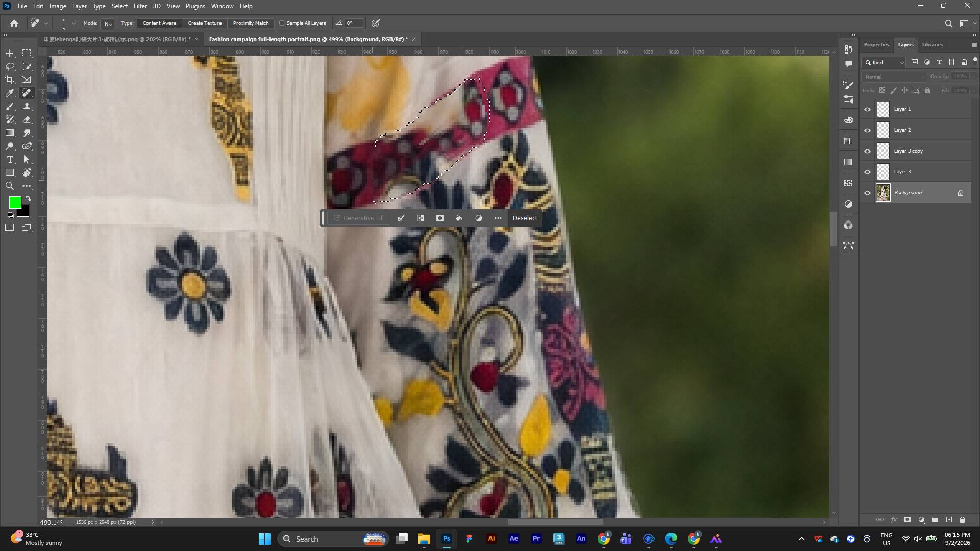
Task: Open the blend Mode dropdown
Action: tap(107, 23)
